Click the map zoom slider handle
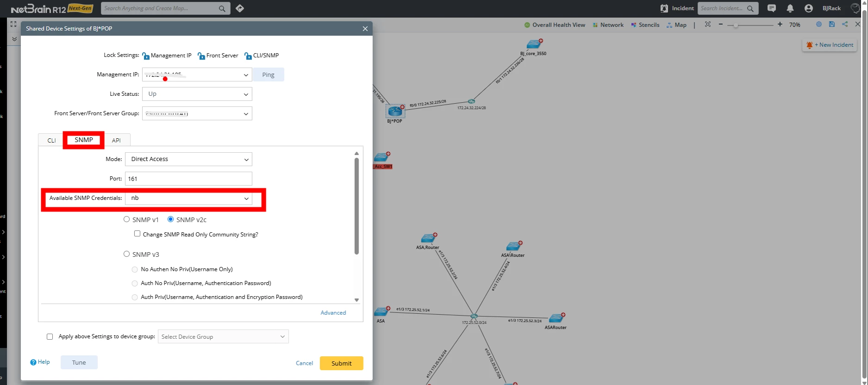 [736, 25]
